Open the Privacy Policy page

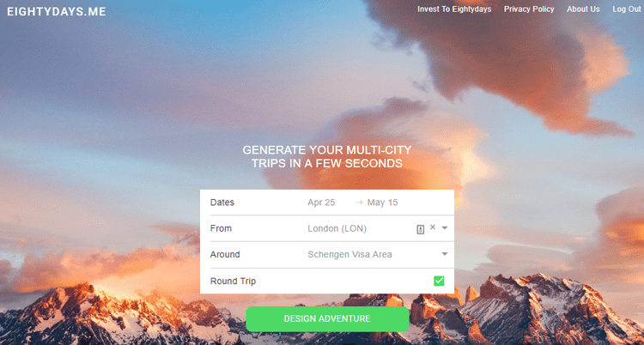click(x=529, y=9)
